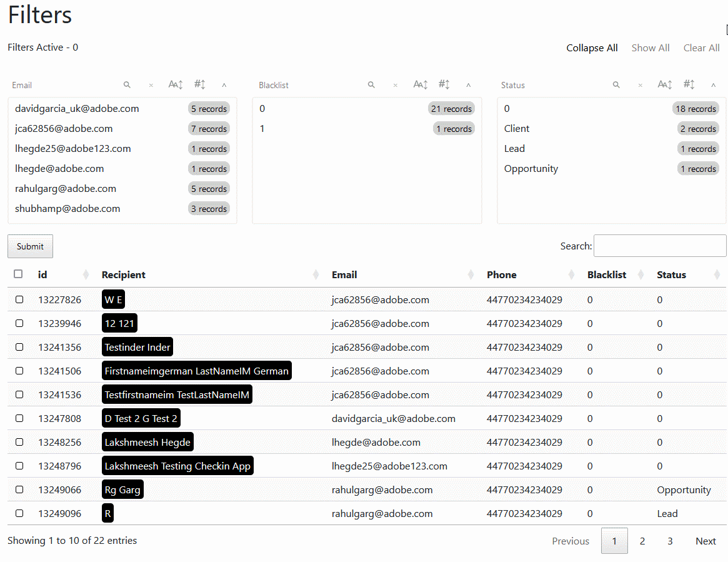
Task: Select lhegde@adobe.com in Email filter list
Action: [x=122, y=169]
